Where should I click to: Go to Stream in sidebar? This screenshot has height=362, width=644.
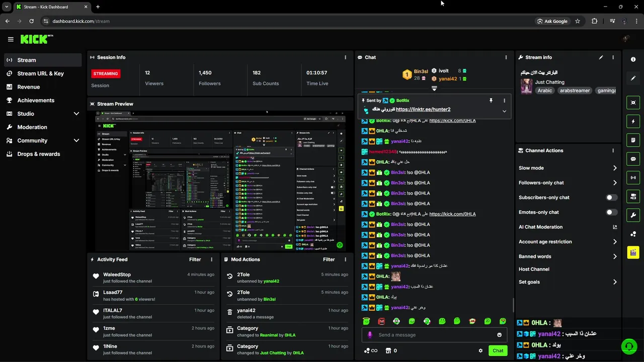click(42, 60)
